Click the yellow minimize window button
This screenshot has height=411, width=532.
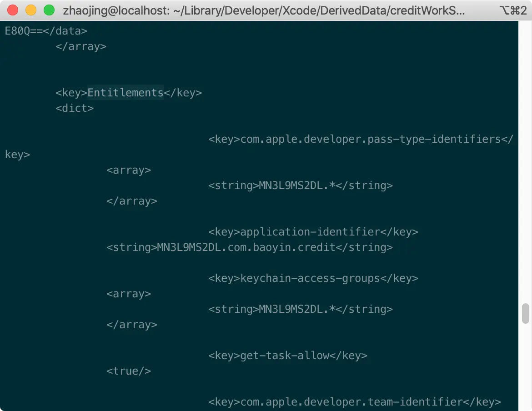click(x=31, y=10)
